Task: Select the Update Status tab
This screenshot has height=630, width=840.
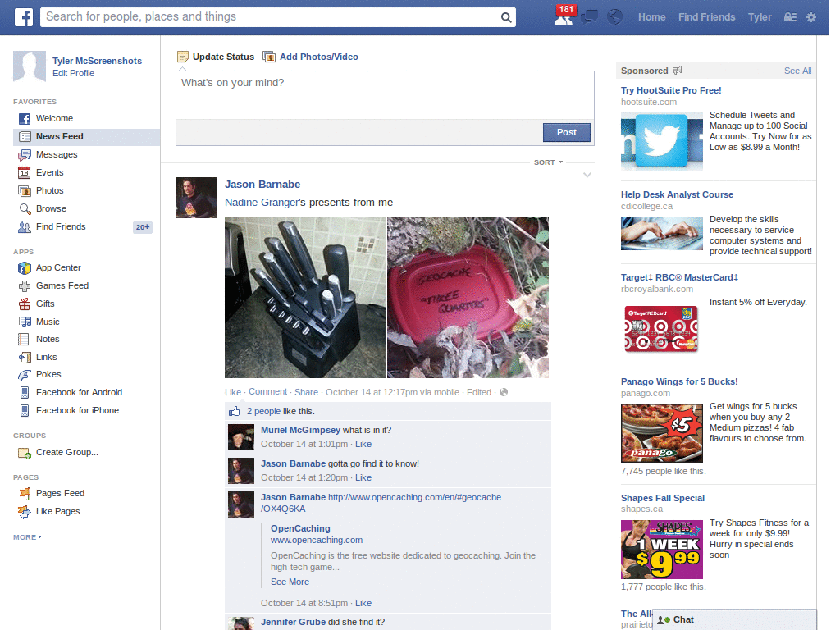Action: point(216,57)
